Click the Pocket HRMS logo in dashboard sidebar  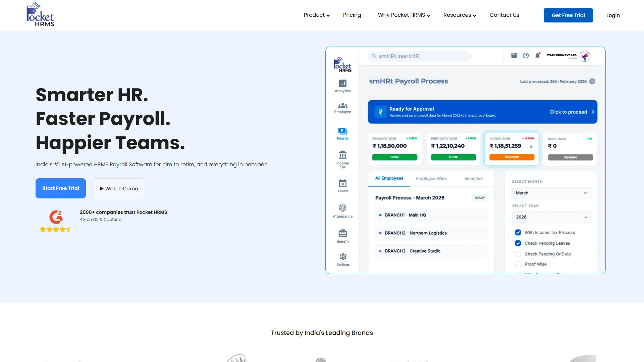point(342,64)
